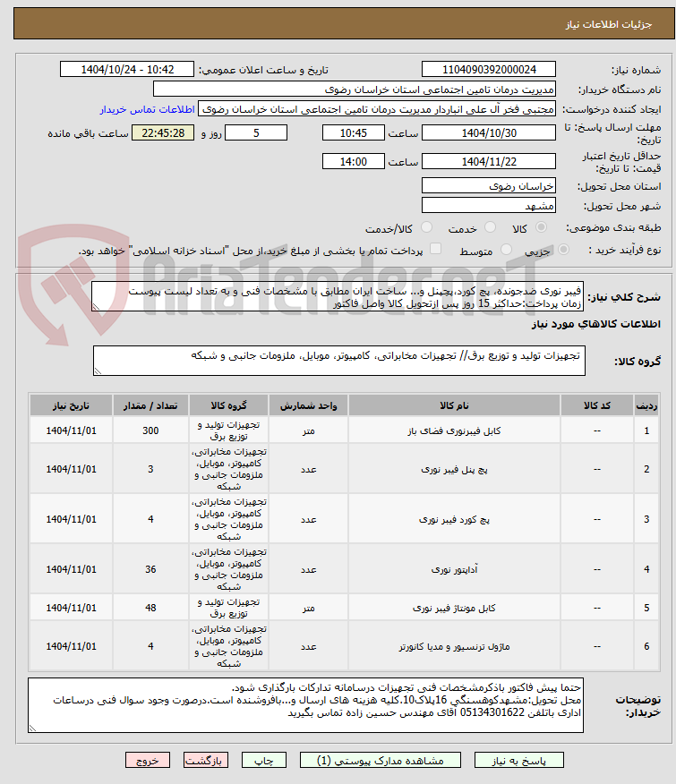Click the تاریخ نیاز column header

coord(71,405)
